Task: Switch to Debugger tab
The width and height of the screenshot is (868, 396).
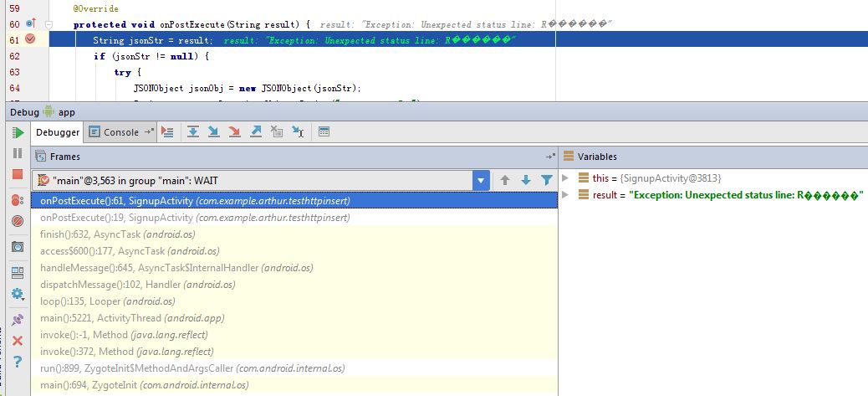Action: click(x=57, y=132)
